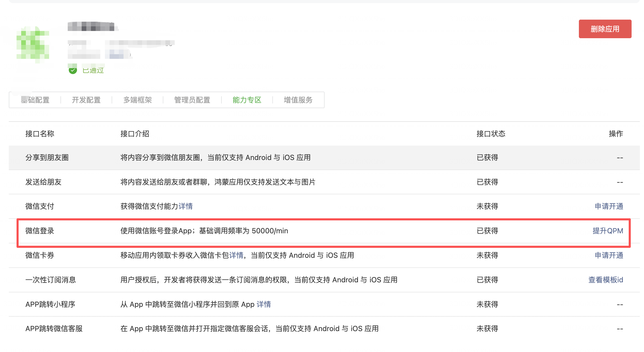
Task: Select the APP跳转小程序 interface name
Action: (50, 304)
